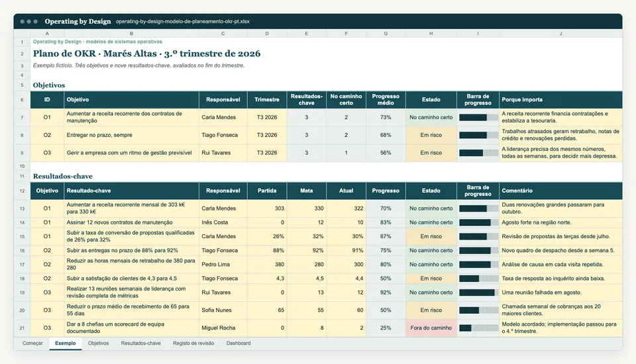
Task: Select the Exemplo sheet tab
Action: [x=66, y=343]
